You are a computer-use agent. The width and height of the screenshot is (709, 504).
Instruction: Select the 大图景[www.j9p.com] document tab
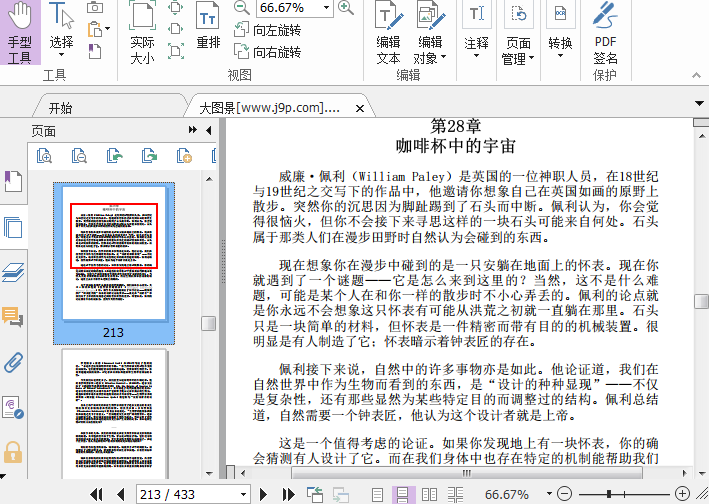tap(269, 108)
